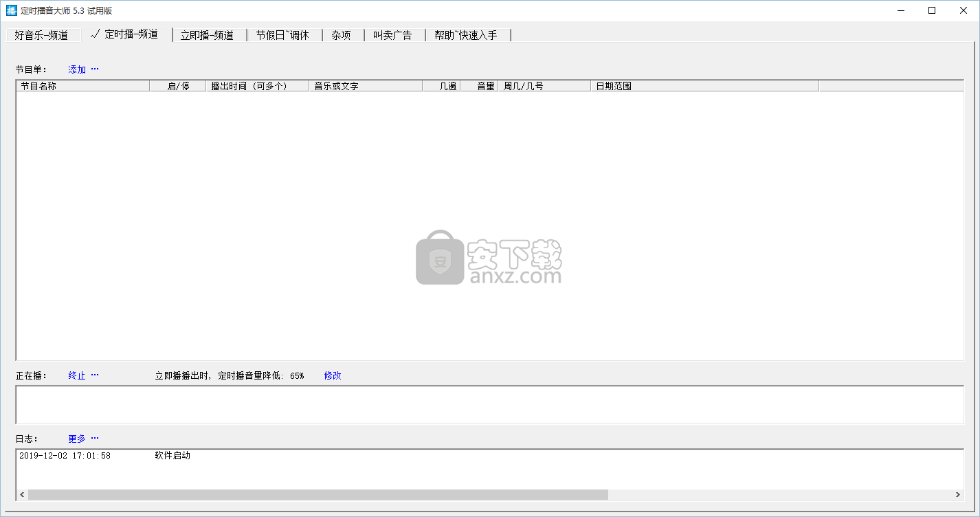Click the 终止 link for now playing
The height and width of the screenshot is (517, 980).
point(83,375)
